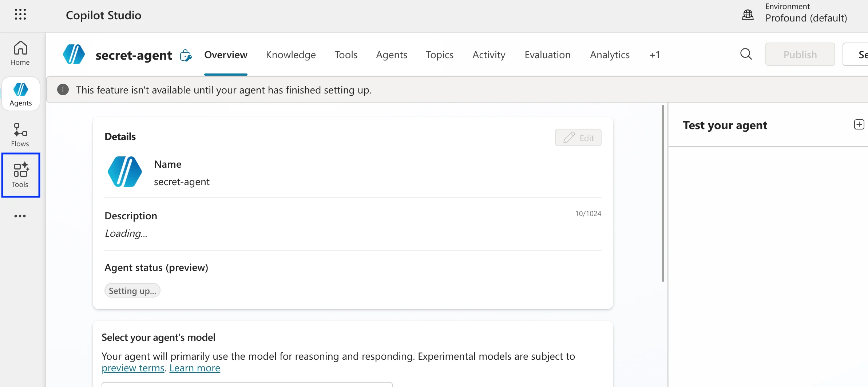The height and width of the screenshot is (387, 868).
Task: Click the agent avatar in Details card
Action: pyautogui.click(x=125, y=172)
